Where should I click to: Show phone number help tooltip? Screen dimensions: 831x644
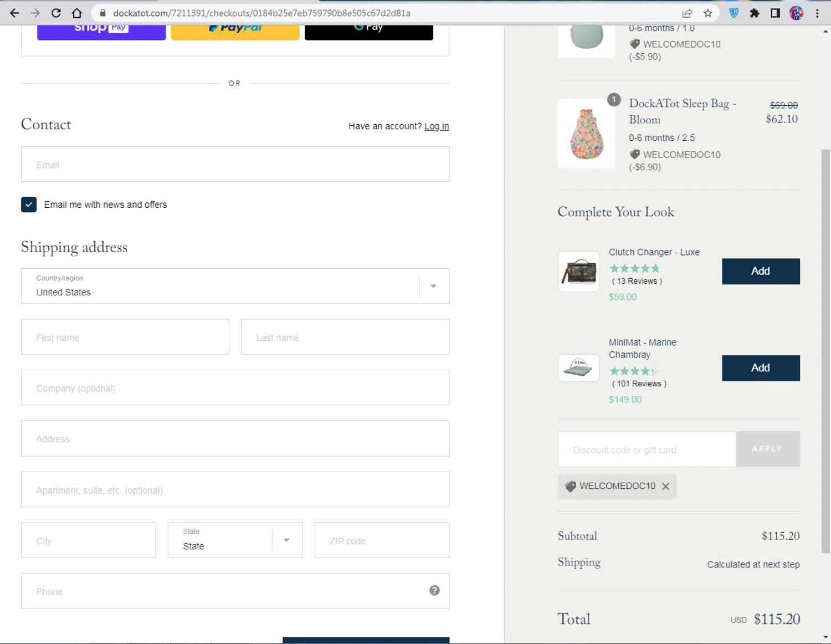coord(434,590)
